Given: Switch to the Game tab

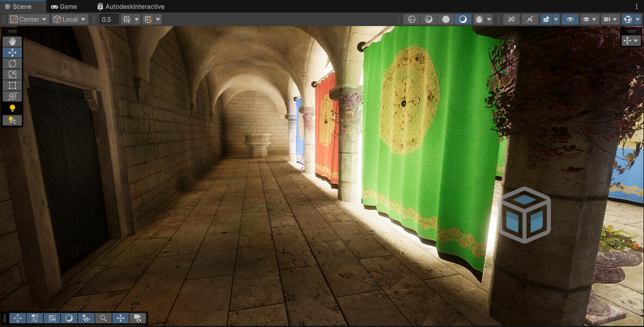Looking at the screenshot, I should [x=64, y=7].
